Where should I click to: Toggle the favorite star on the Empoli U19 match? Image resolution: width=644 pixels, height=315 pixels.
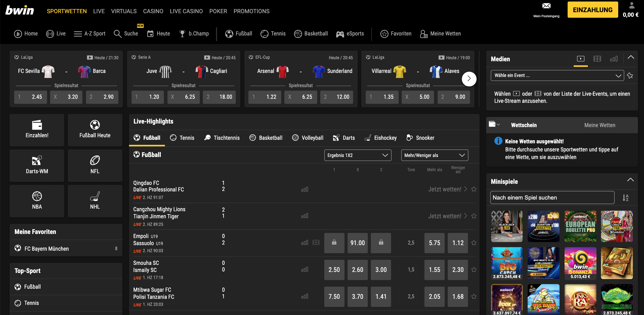pos(474,243)
